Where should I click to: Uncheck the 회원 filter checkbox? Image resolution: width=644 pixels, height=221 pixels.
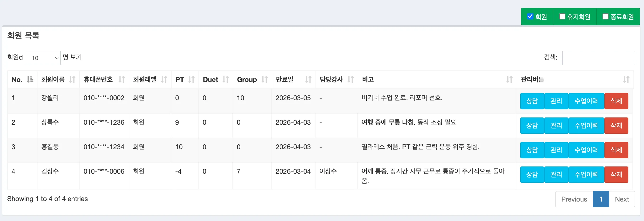click(530, 17)
